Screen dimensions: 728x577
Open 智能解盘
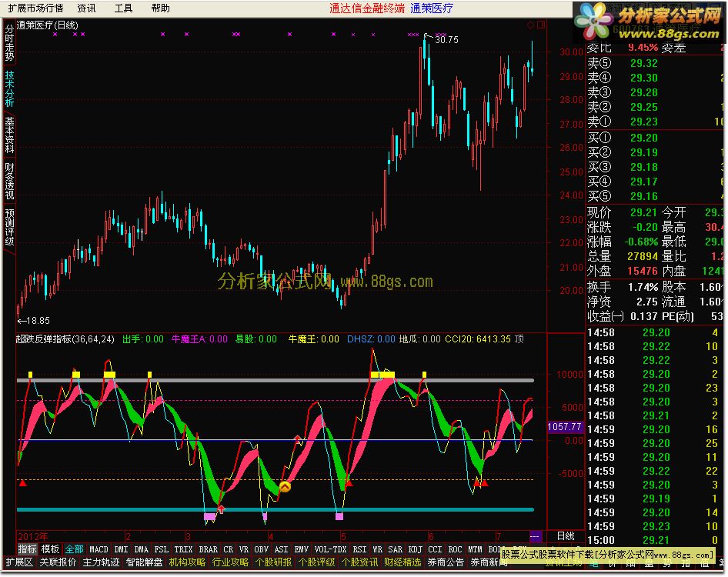tap(144, 562)
